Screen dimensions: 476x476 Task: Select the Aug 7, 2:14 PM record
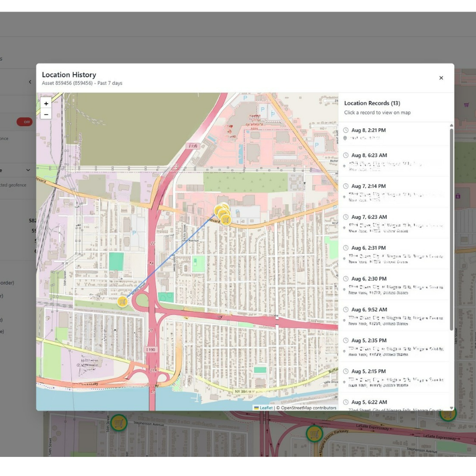[394, 192]
